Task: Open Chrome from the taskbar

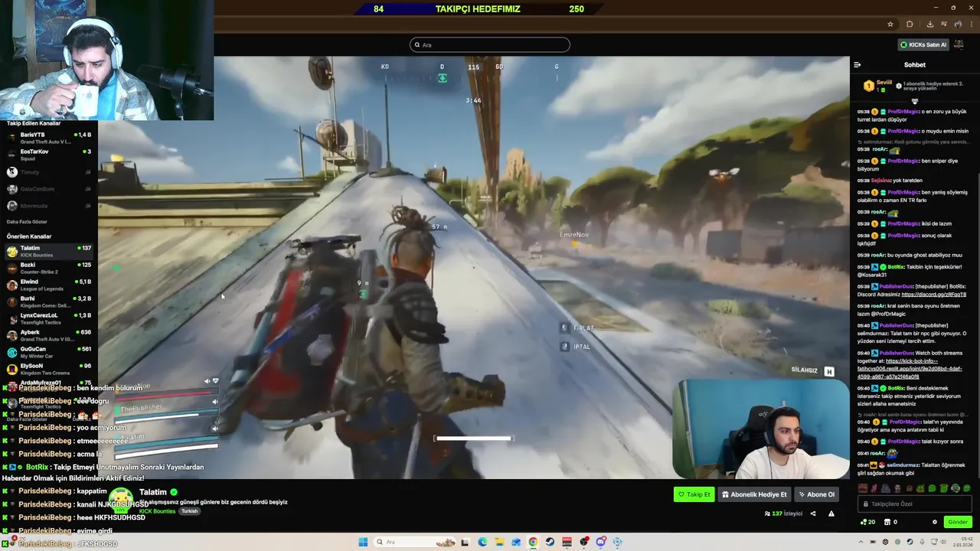Action: tap(533, 542)
